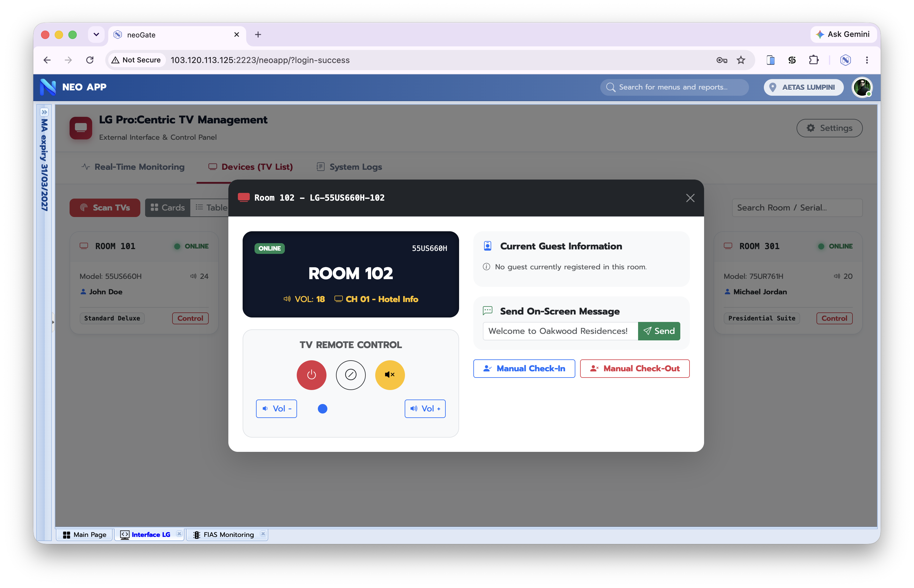Switch to Real-Time Monitoring tab
Image resolution: width=914 pixels, height=588 pixels.
point(133,167)
